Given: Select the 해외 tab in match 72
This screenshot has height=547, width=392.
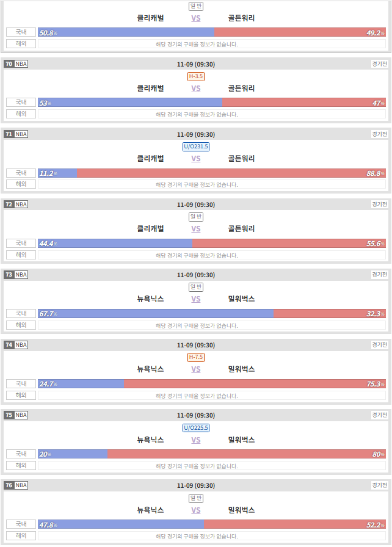Looking at the screenshot, I should click(x=21, y=255).
